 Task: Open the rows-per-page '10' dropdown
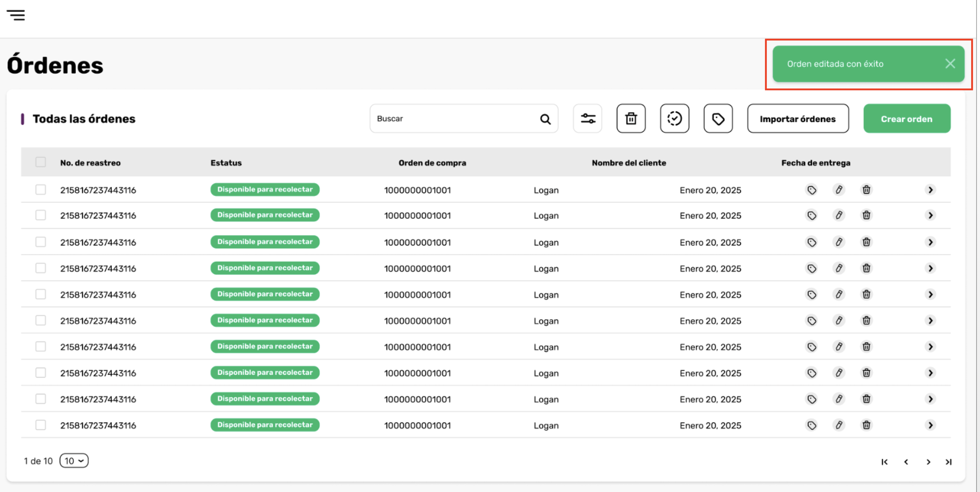coord(74,461)
